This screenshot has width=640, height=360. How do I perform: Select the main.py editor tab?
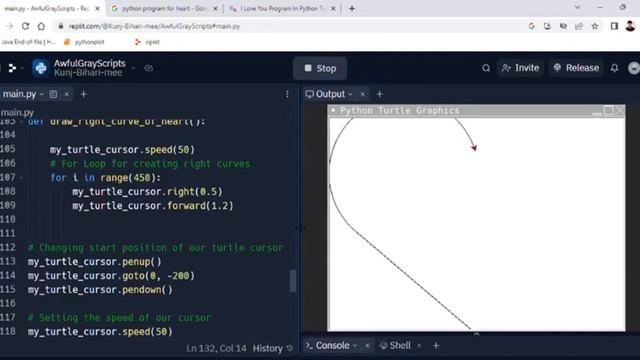coord(20,94)
